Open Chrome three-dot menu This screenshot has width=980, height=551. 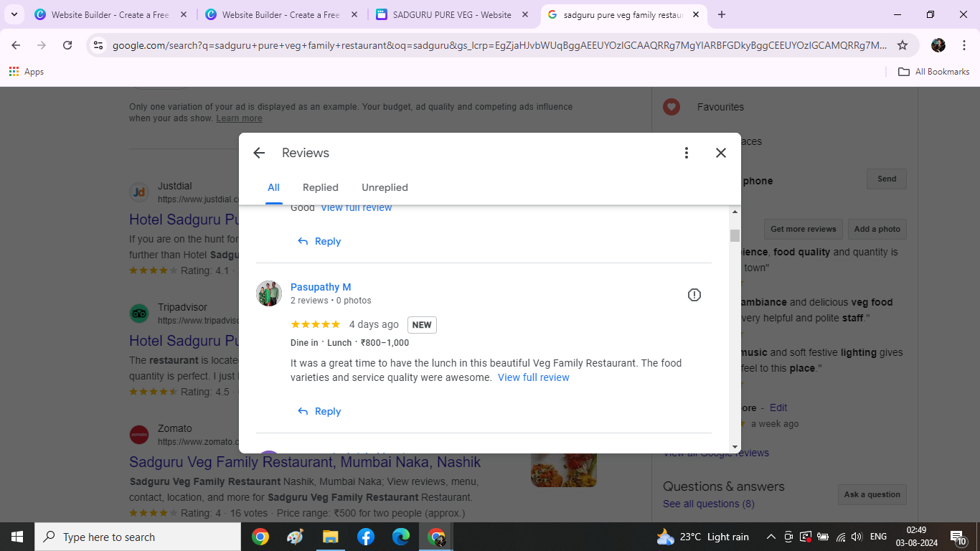tap(965, 45)
